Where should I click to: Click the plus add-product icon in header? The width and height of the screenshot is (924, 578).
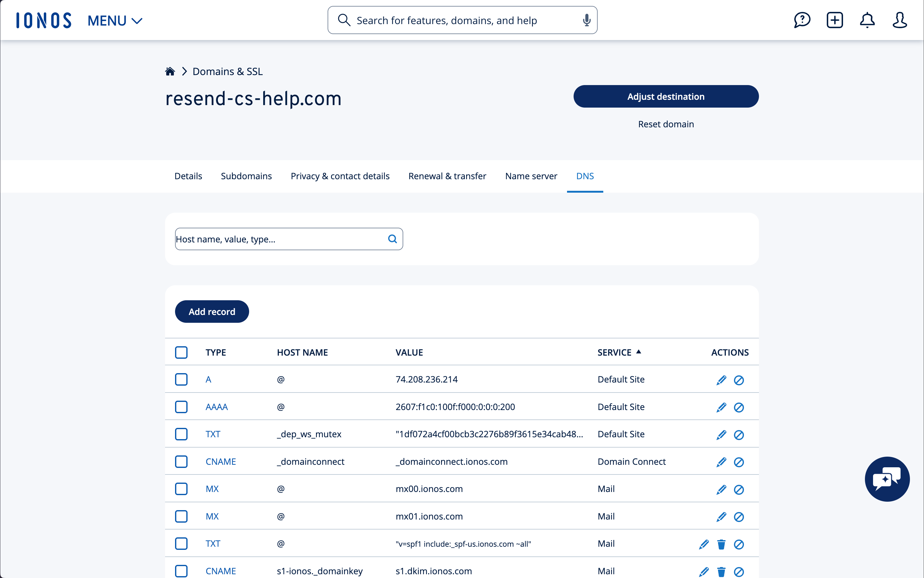pos(835,20)
